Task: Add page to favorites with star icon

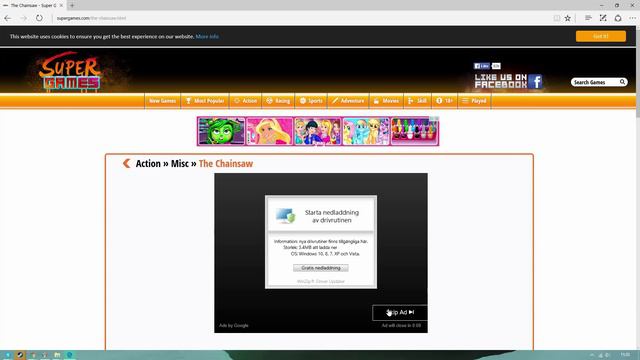Action: point(567,18)
